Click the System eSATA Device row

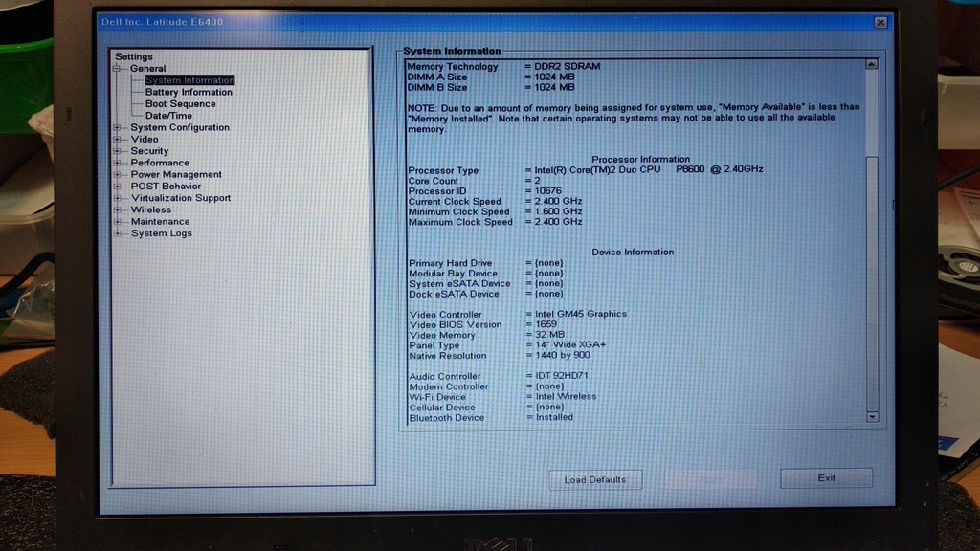tap(485, 283)
